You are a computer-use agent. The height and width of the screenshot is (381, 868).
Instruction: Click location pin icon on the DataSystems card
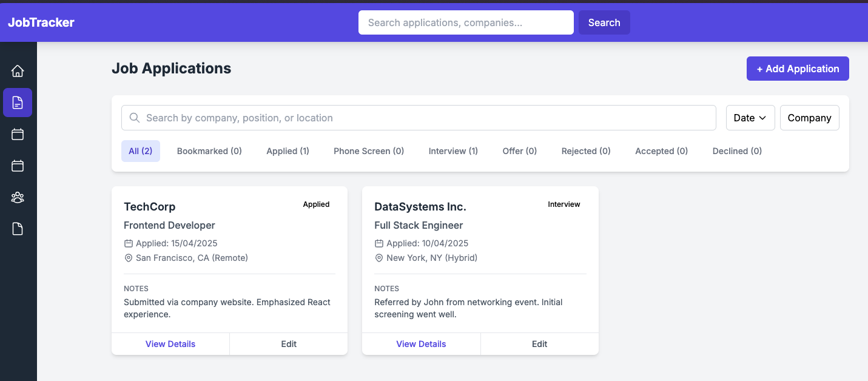click(379, 258)
